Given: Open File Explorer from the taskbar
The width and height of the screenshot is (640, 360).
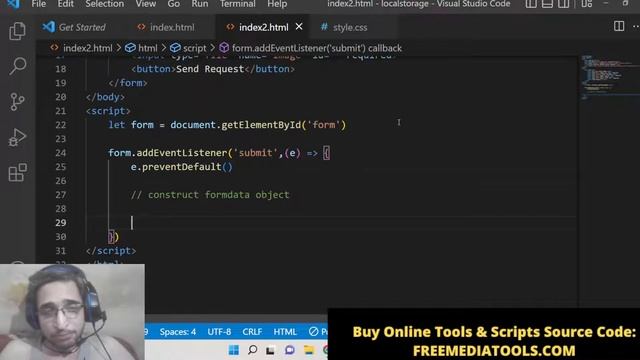Looking at the screenshot, I should point(309,350).
